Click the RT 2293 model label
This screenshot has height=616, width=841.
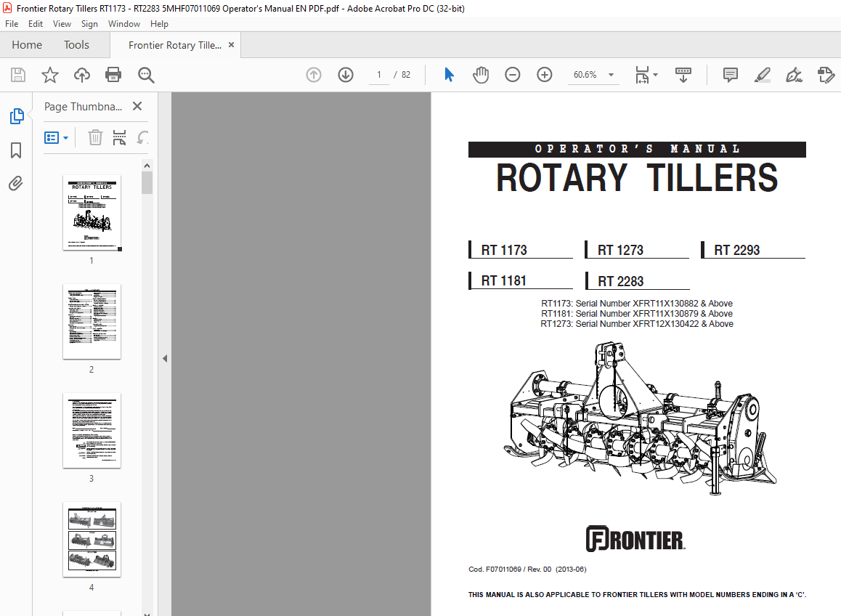click(x=737, y=250)
